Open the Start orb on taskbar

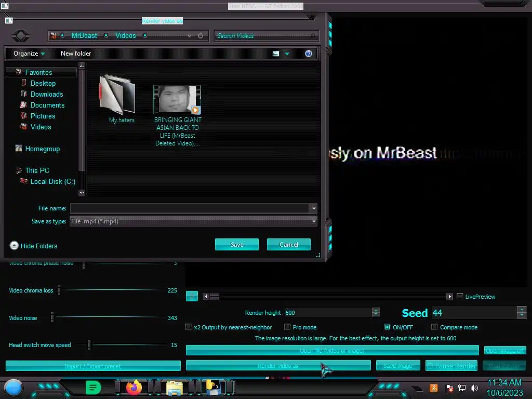click(x=13, y=388)
